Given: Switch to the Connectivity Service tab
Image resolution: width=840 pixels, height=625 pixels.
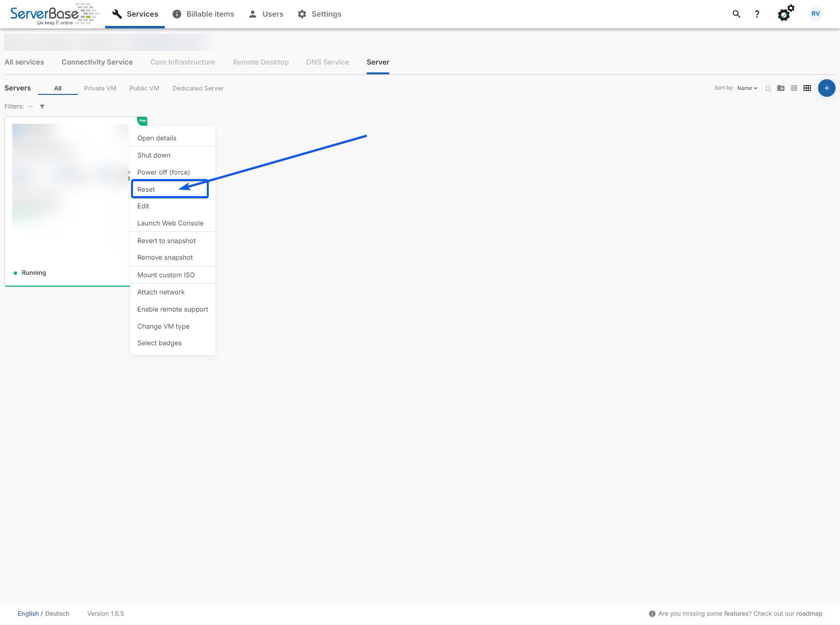Looking at the screenshot, I should [x=97, y=62].
